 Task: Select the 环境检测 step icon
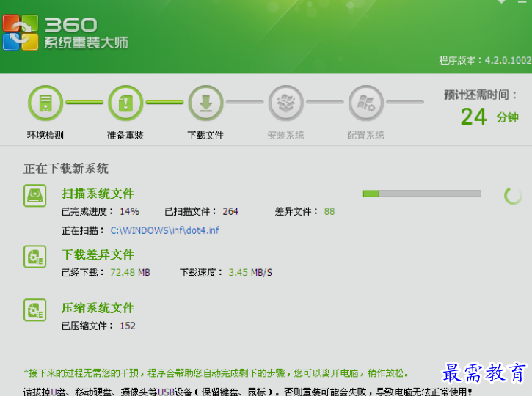[45, 103]
